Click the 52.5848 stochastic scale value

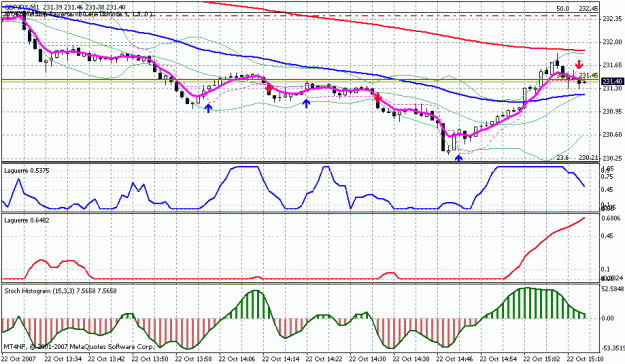pos(613,288)
